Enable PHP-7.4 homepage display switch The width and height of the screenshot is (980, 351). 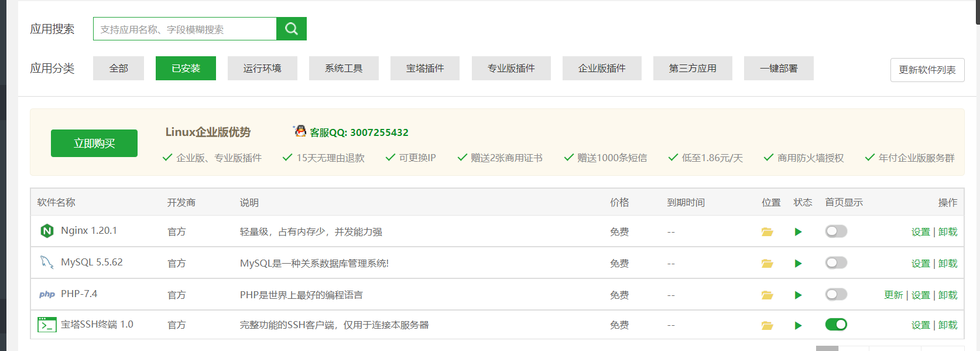(836, 295)
